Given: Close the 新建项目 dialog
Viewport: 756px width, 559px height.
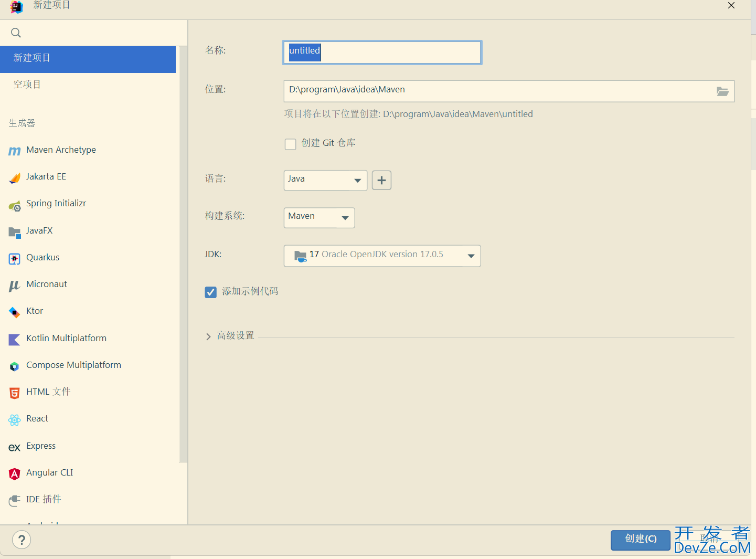Looking at the screenshot, I should [x=731, y=5].
